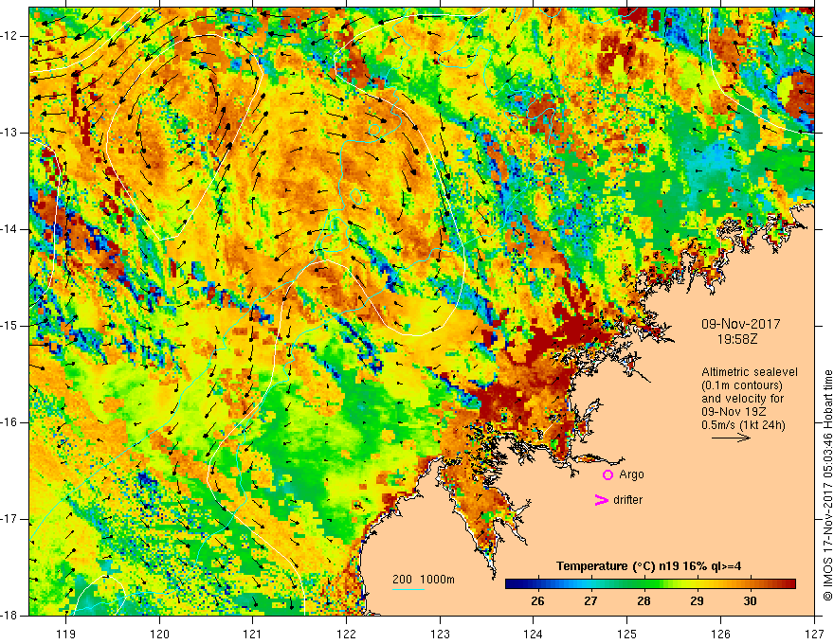
Task: Click the color bar value 26
Action: (x=537, y=601)
